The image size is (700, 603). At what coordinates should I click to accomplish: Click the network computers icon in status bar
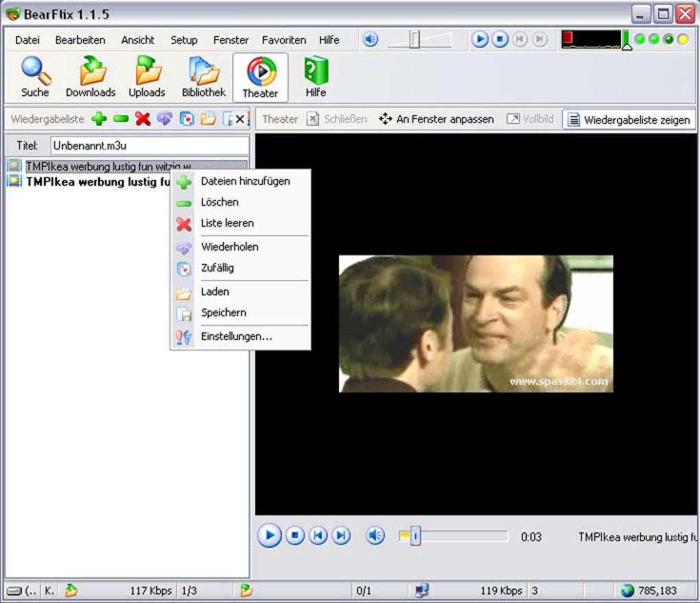[422, 591]
